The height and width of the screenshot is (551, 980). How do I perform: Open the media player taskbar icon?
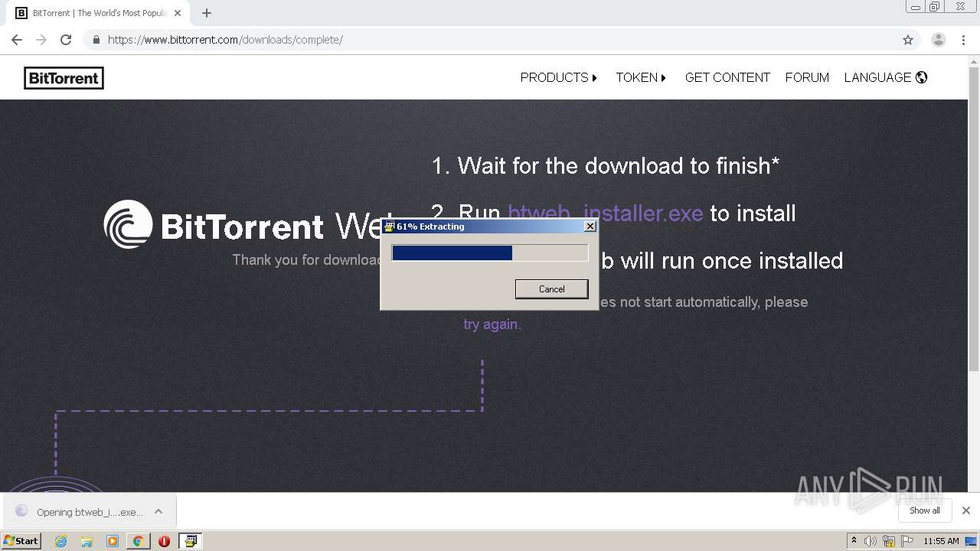point(113,541)
